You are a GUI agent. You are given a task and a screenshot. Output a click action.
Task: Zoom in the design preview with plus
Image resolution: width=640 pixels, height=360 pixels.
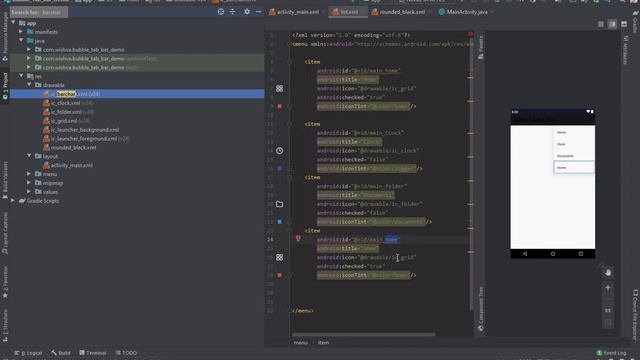click(x=608, y=288)
